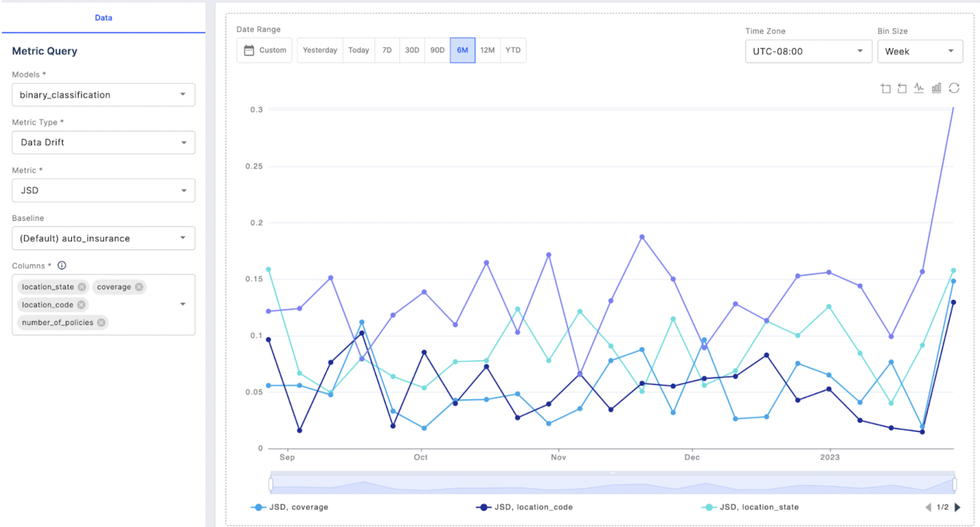Screen dimensions: 980x527
Task: Remove the number_of_policies column tag
Action: click(x=101, y=322)
